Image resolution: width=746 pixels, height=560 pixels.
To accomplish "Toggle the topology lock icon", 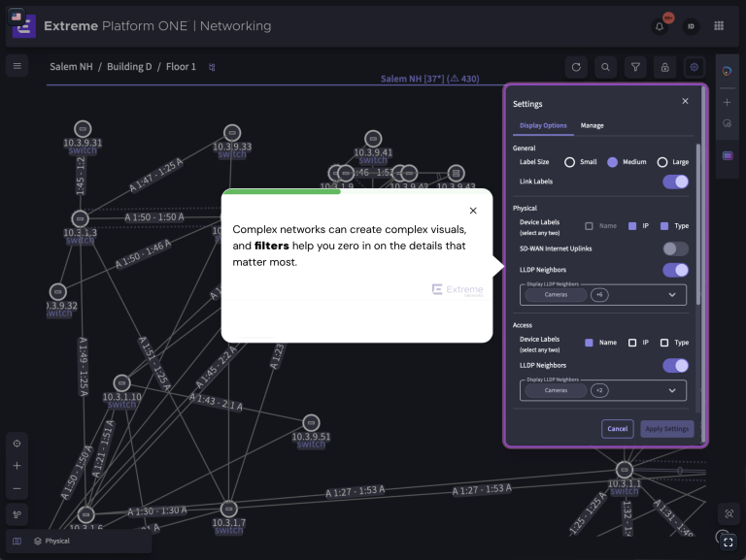I will (665, 67).
